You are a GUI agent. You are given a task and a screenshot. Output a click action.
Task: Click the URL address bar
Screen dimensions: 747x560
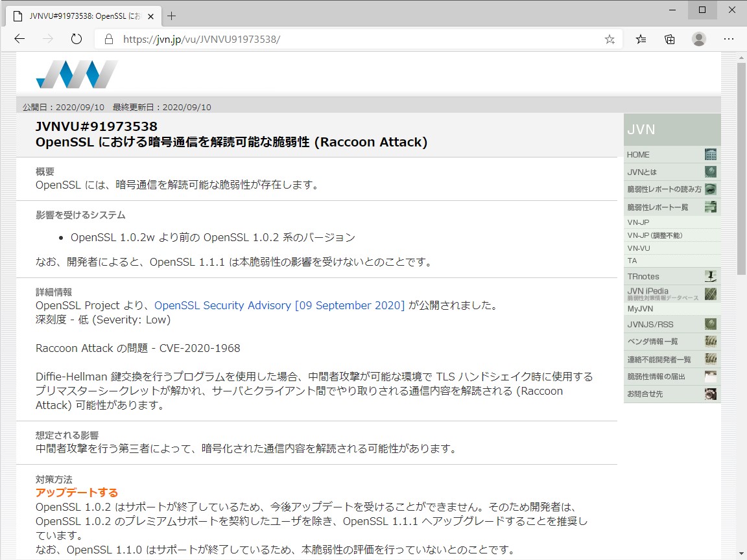coord(357,39)
